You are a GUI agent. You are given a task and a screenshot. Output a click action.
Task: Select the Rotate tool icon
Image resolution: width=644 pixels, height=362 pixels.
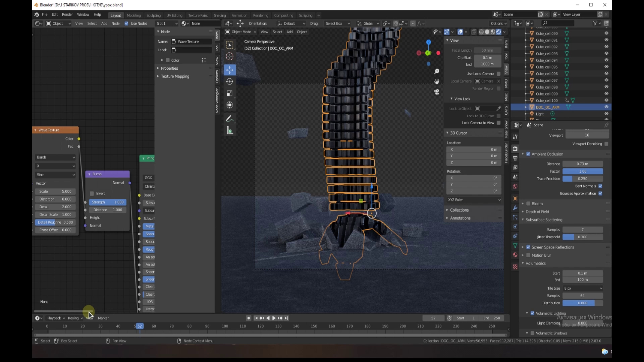pos(230,81)
